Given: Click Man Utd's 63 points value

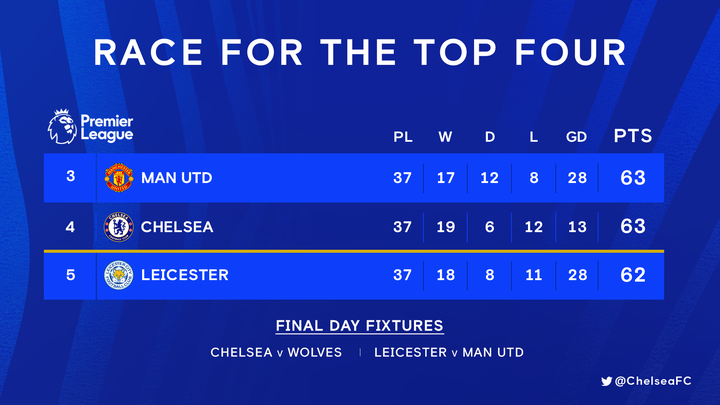Looking at the screenshot, I should (x=632, y=178).
